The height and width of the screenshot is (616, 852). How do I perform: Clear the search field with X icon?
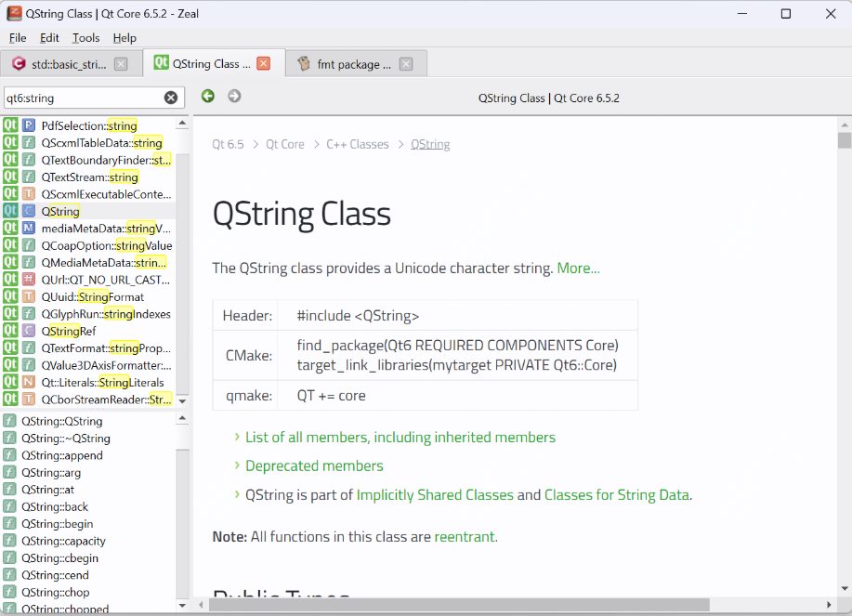[x=171, y=98]
